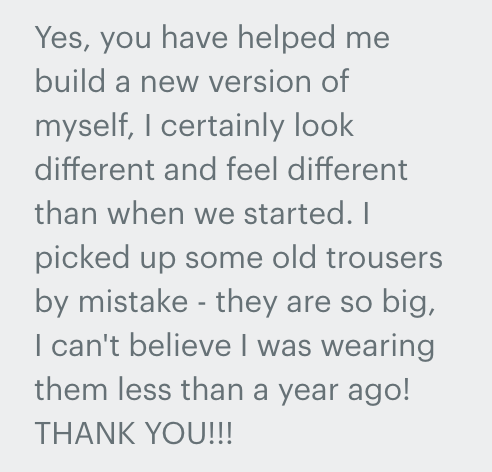Click on the word "less"

144,388
